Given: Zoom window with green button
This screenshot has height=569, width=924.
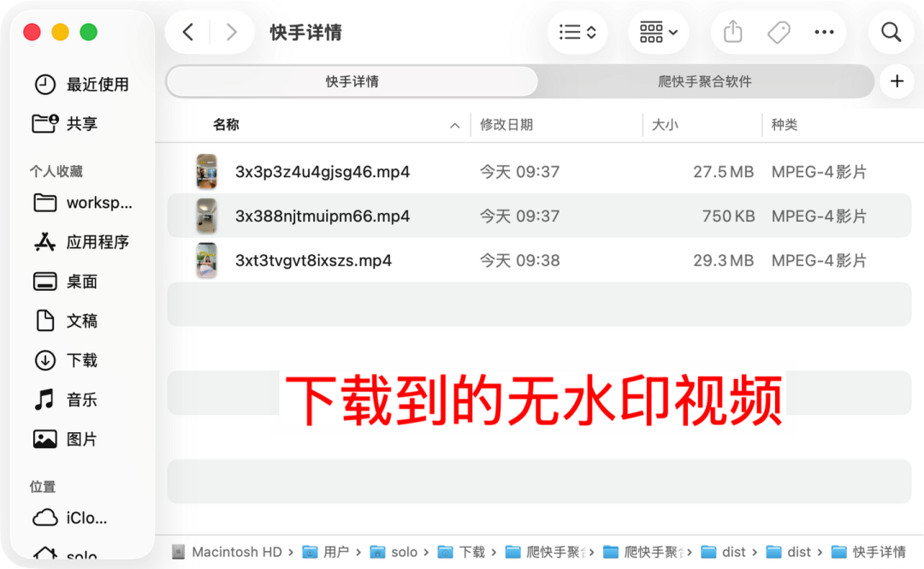Looking at the screenshot, I should click(88, 32).
